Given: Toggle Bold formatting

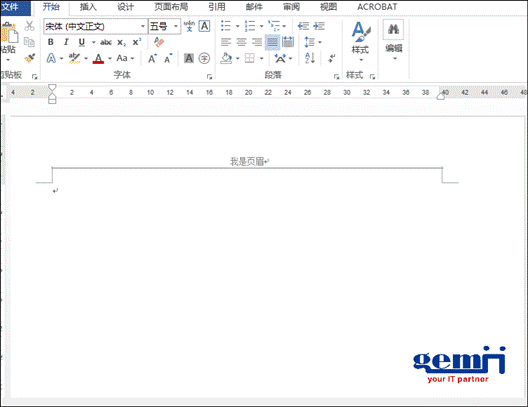Looking at the screenshot, I should coord(51,42).
